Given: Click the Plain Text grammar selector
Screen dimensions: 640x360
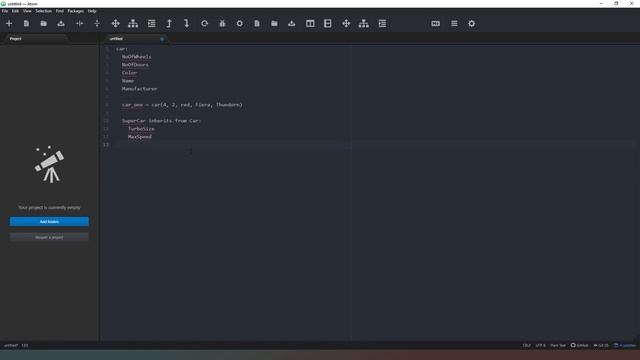Looking at the screenshot, I should [558, 345].
